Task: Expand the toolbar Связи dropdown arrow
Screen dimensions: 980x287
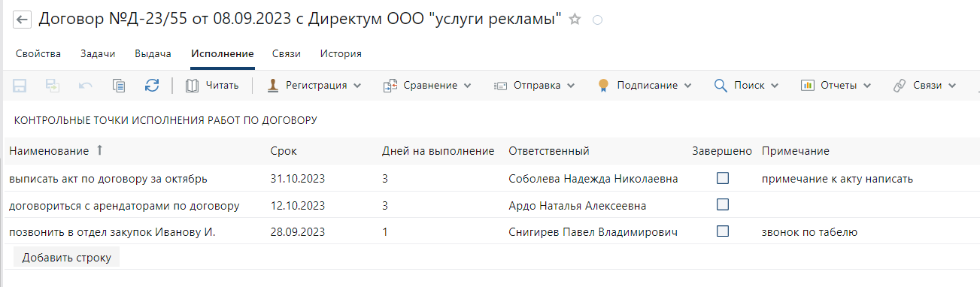Action: (952, 86)
